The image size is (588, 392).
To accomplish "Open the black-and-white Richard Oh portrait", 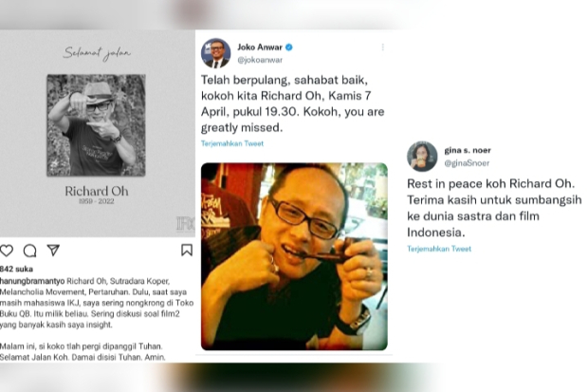I will (96, 125).
